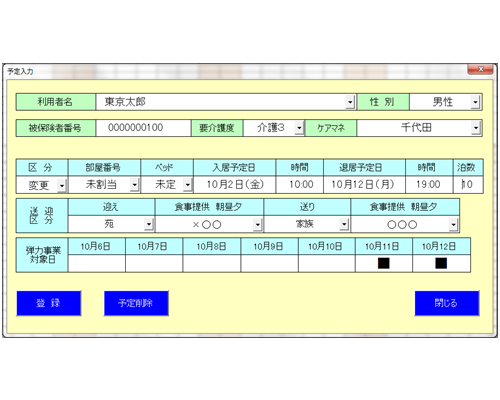
Task: Open the 利用者名 dropdown arrow
Action: point(350,102)
